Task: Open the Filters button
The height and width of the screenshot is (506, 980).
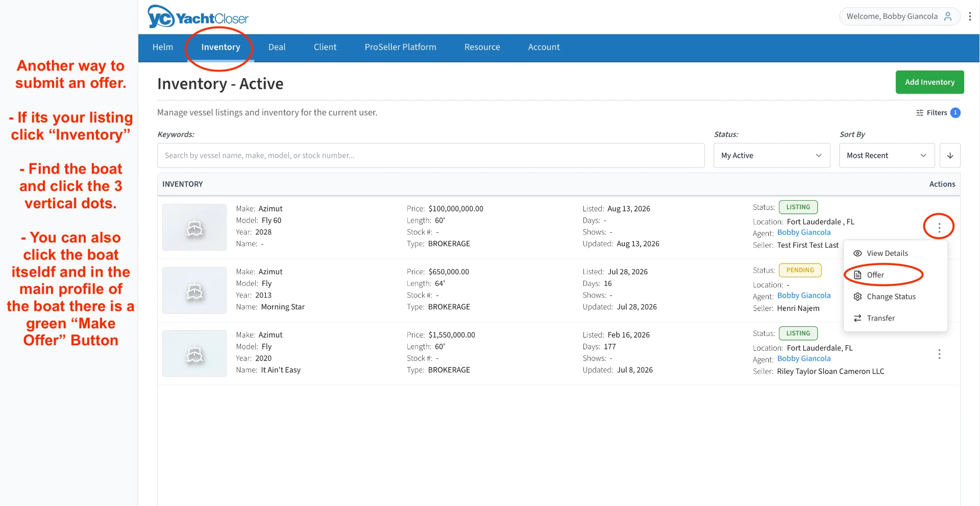Action: point(938,113)
